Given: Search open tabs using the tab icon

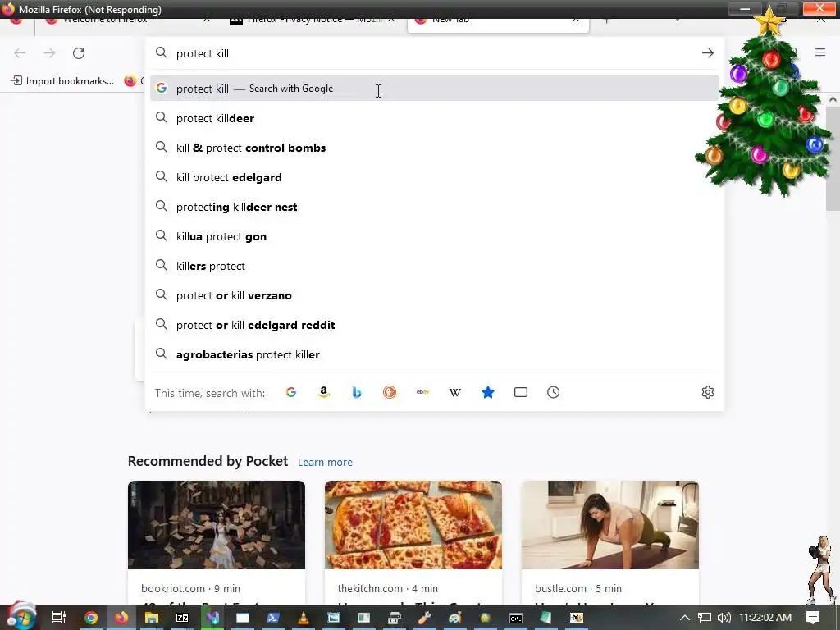Looking at the screenshot, I should pos(521,392).
